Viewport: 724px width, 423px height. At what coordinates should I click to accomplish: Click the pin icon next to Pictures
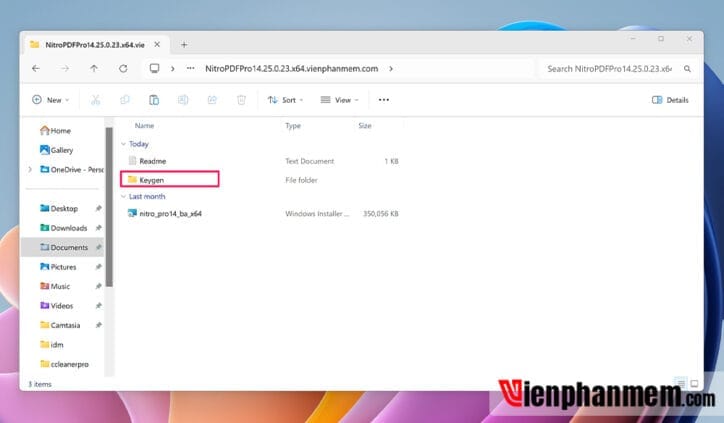[98, 266]
